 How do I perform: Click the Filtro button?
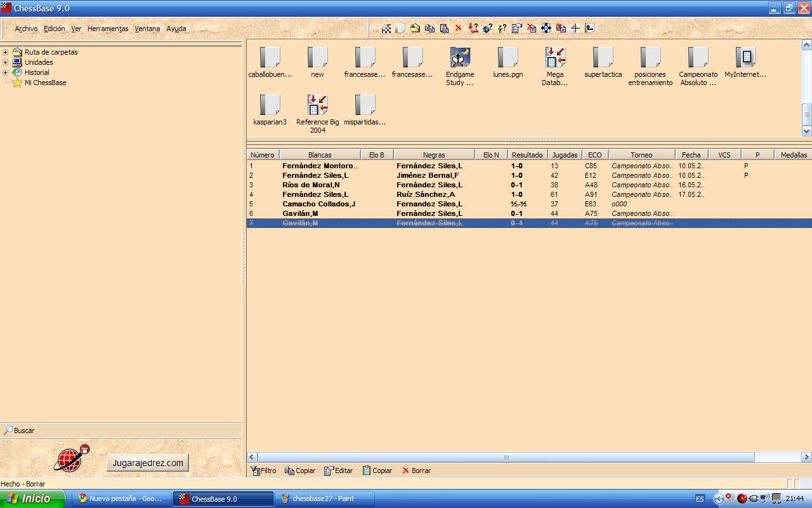tap(263, 471)
